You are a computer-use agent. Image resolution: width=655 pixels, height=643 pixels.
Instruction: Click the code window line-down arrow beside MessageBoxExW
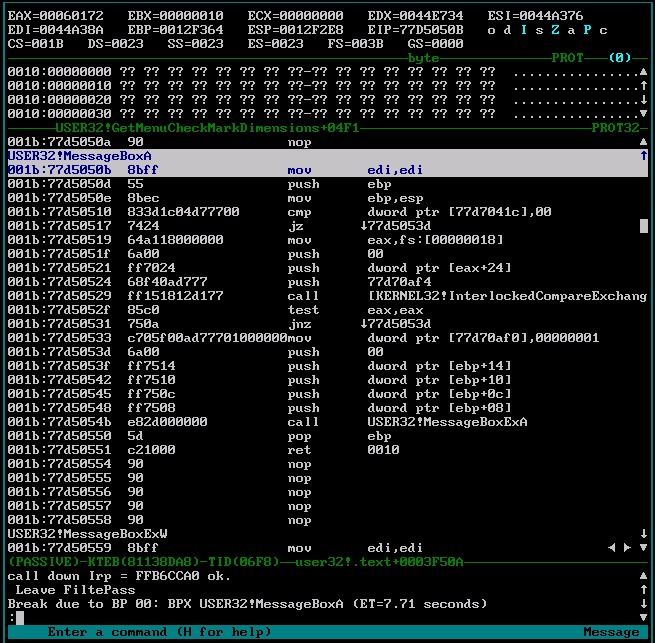643,534
